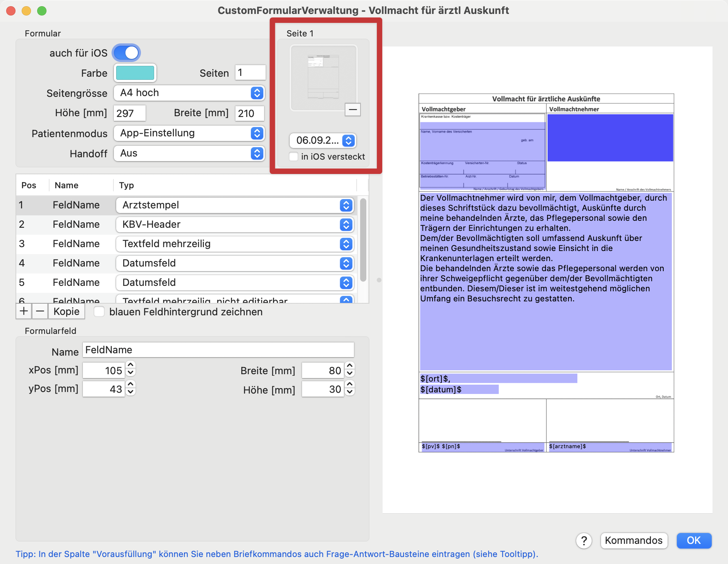Increase xPos using its up stepper arrow
The height and width of the screenshot is (564, 728).
click(x=130, y=366)
